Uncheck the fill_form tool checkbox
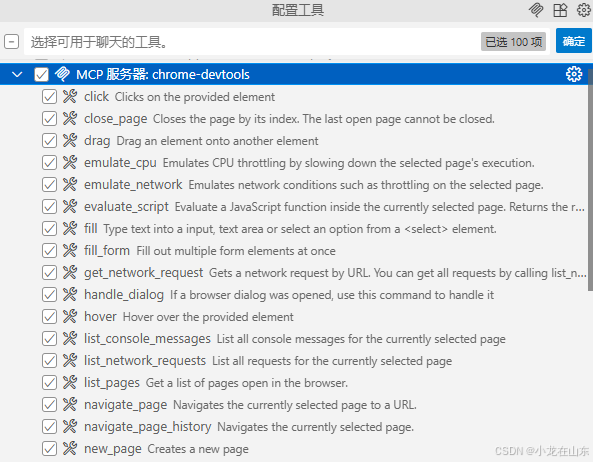Image resolution: width=593 pixels, height=462 pixels. tap(49, 250)
